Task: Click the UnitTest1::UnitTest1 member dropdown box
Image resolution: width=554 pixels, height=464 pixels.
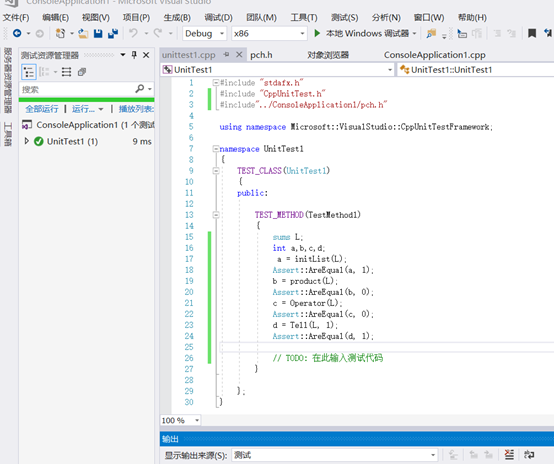Action: tap(476, 70)
